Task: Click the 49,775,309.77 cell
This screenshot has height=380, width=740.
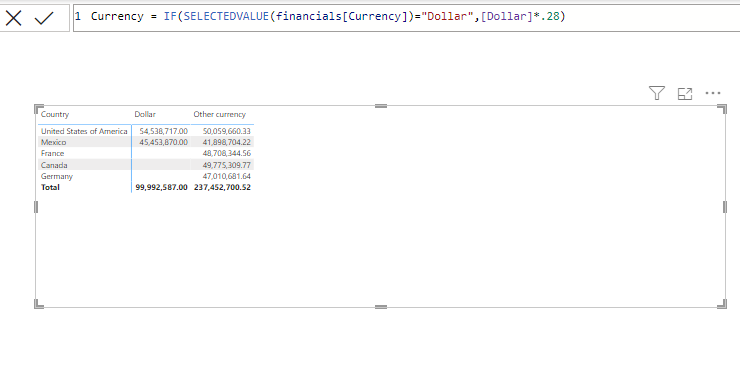Action: (227, 165)
